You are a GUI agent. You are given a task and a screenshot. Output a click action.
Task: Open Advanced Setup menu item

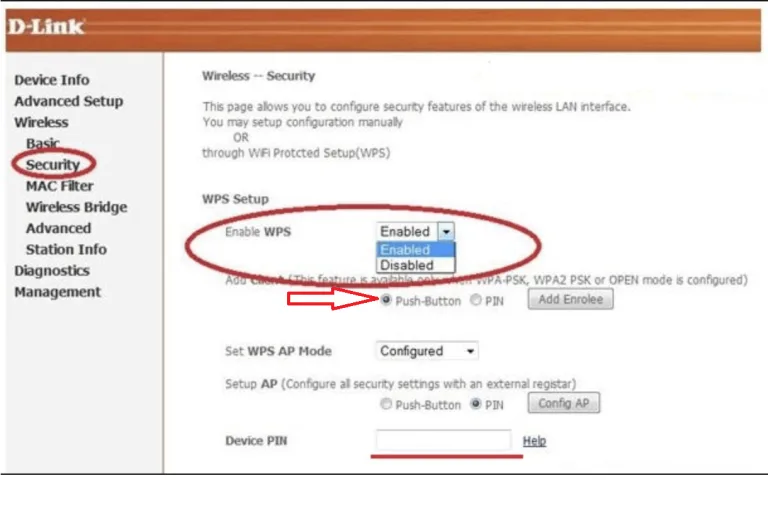tap(69, 101)
